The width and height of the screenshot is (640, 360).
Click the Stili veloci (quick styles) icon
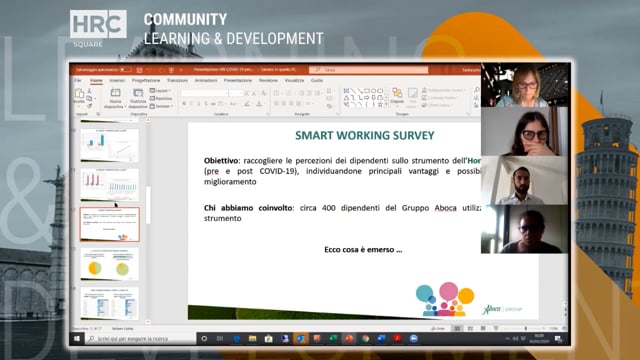pyautogui.click(x=412, y=94)
